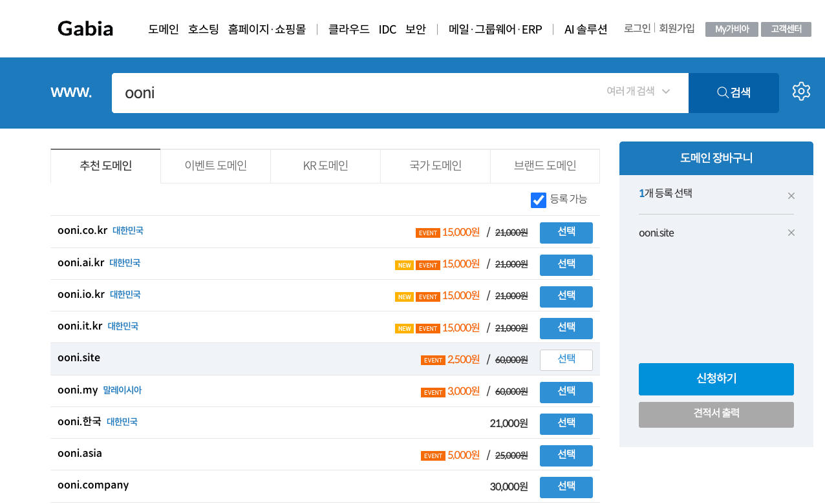Switch to the 이벤트 도메인 tab
This screenshot has width=825, height=504.
coord(215,166)
